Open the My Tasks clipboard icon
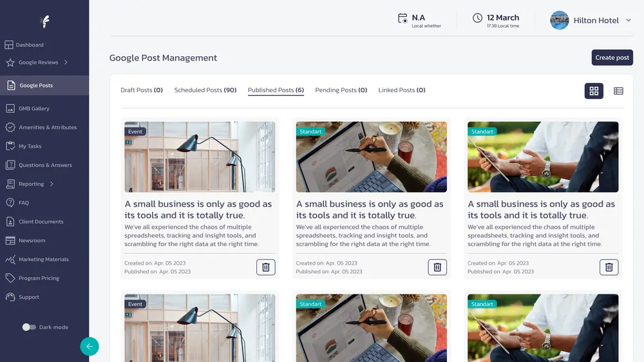644x362 pixels. (x=10, y=146)
